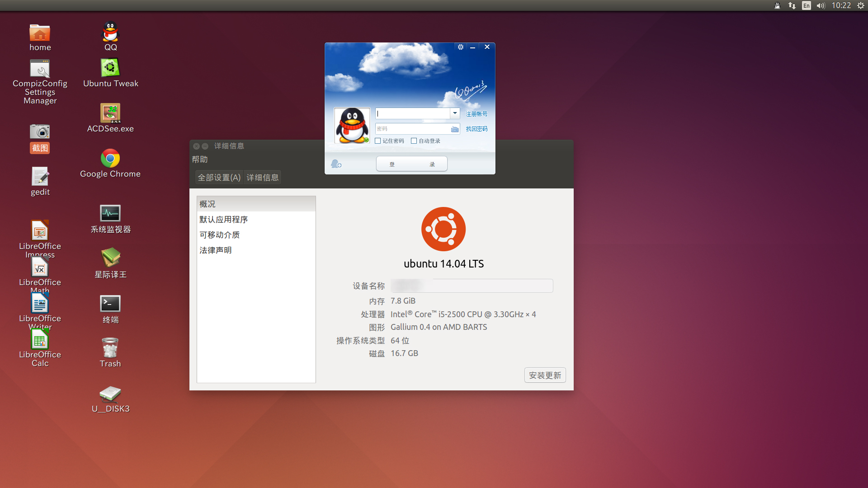Image resolution: width=868 pixels, height=488 pixels.
Task: Minimize the QQ login window
Action: point(472,47)
